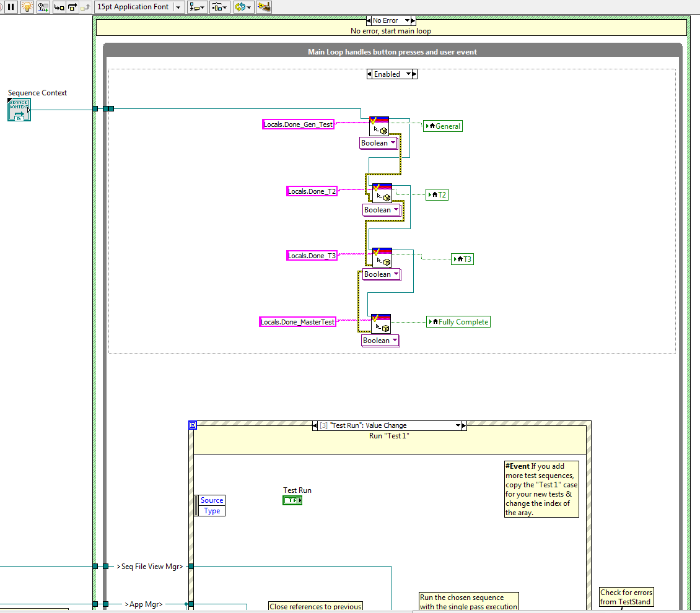Image resolution: width=700 pixels, height=613 pixels.
Task: Click the Pause execution button
Action: click(x=11, y=7)
